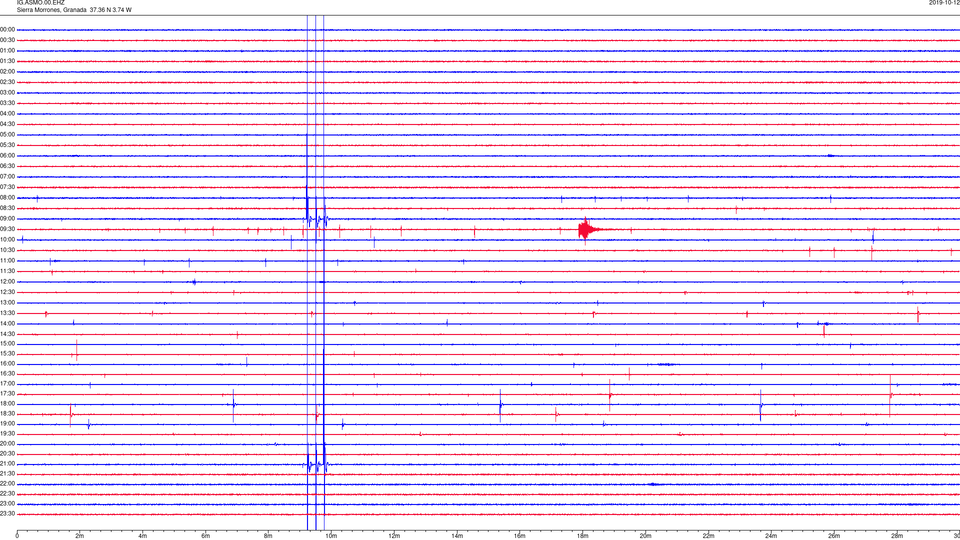Select the 00:30 trace time label
Image resolution: width=960 pixels, height=540 pixels.
7,40
